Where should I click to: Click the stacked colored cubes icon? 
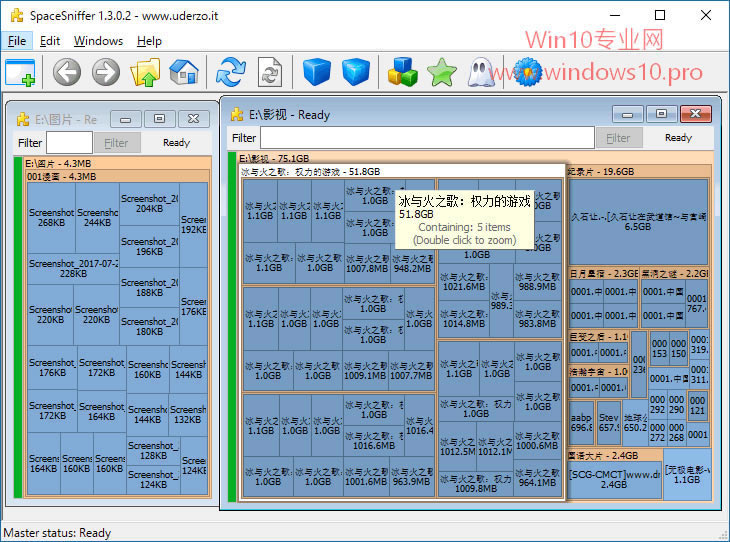(x=402, y=72)
